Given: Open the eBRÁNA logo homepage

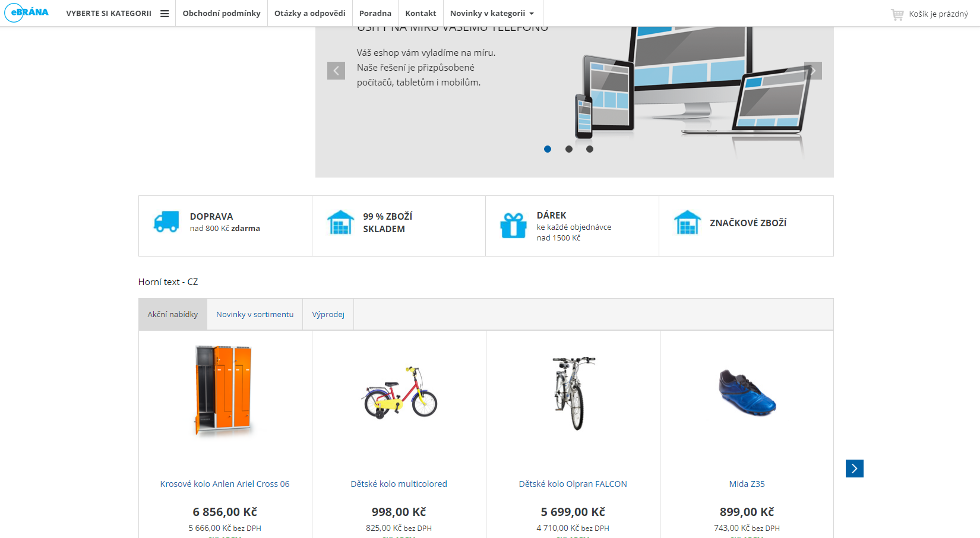Looking at the screenshot, I should tap(27, 12).
